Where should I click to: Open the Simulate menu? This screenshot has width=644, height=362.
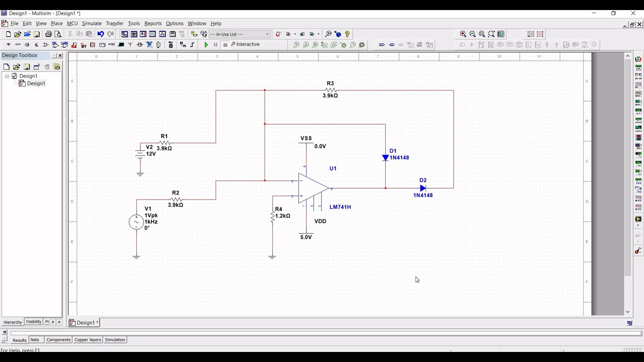(x=92, y=24)
